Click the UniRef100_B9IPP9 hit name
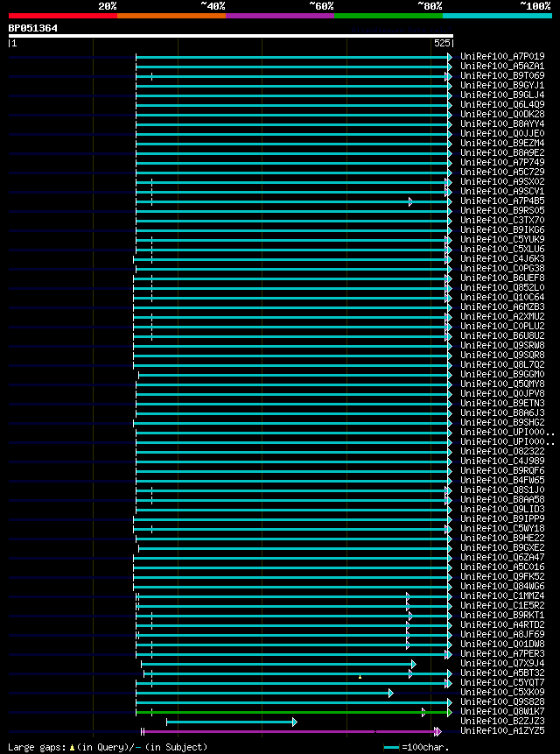This screenshot has width=560, height=754. [502, 518]
